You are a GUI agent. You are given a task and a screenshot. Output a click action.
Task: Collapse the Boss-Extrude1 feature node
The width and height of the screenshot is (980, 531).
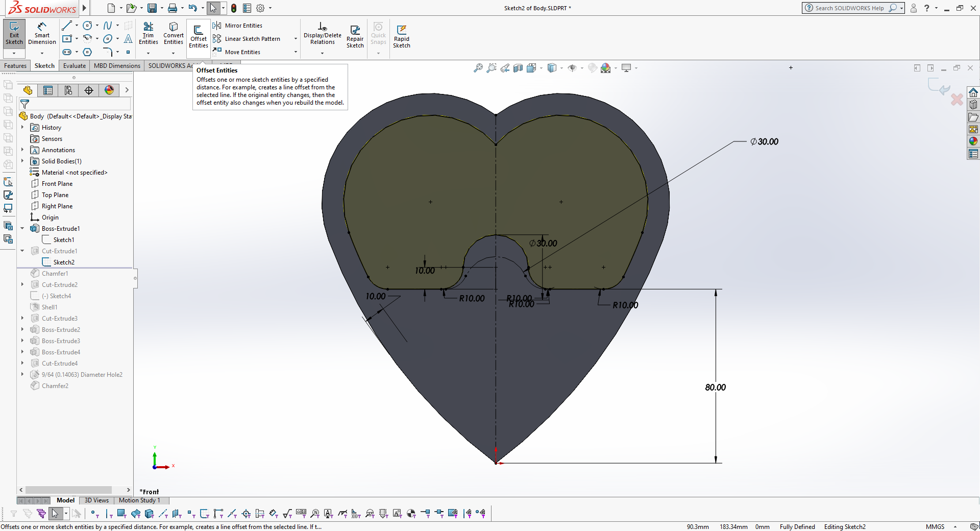(22, 229)
